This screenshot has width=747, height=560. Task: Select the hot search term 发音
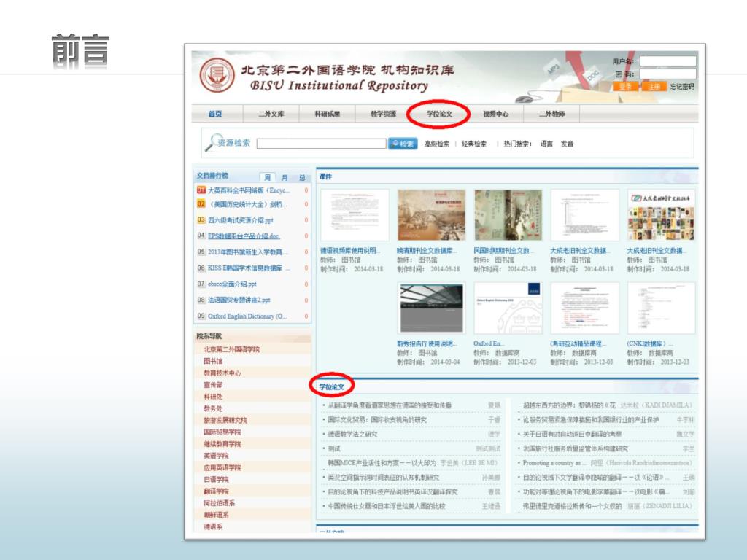coord(567,144)
